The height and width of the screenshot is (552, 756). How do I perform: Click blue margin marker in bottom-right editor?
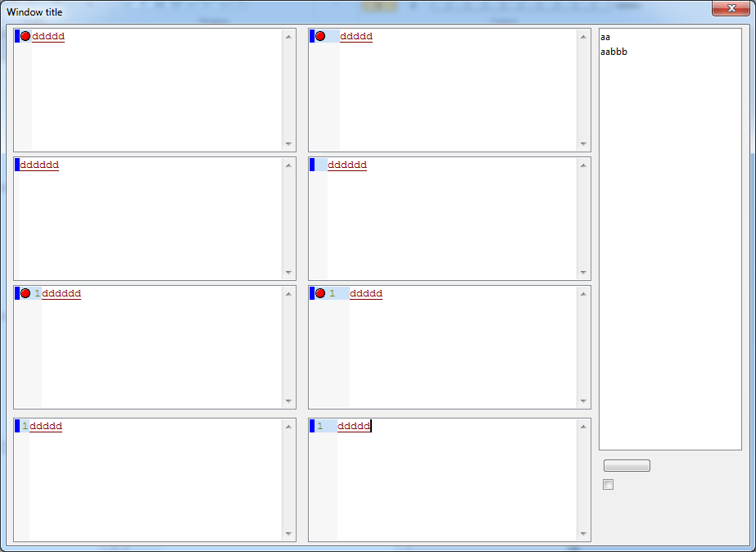click(312, 426)
